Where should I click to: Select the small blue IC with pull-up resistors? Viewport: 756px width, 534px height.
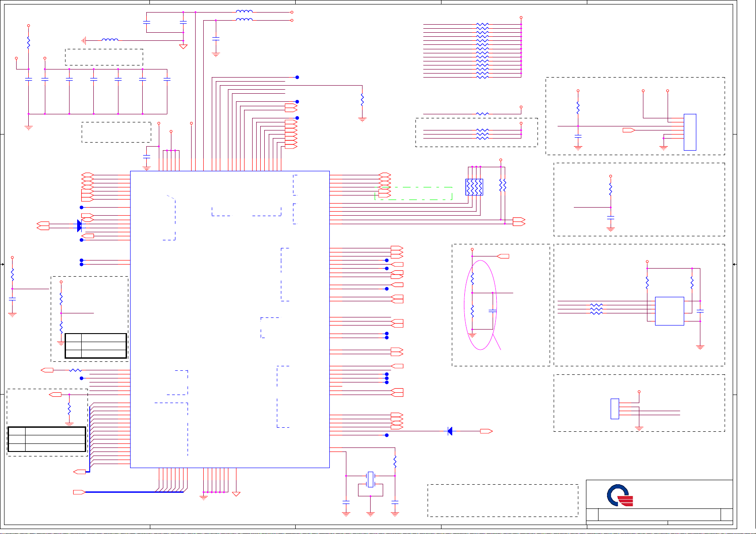point(669,311)
